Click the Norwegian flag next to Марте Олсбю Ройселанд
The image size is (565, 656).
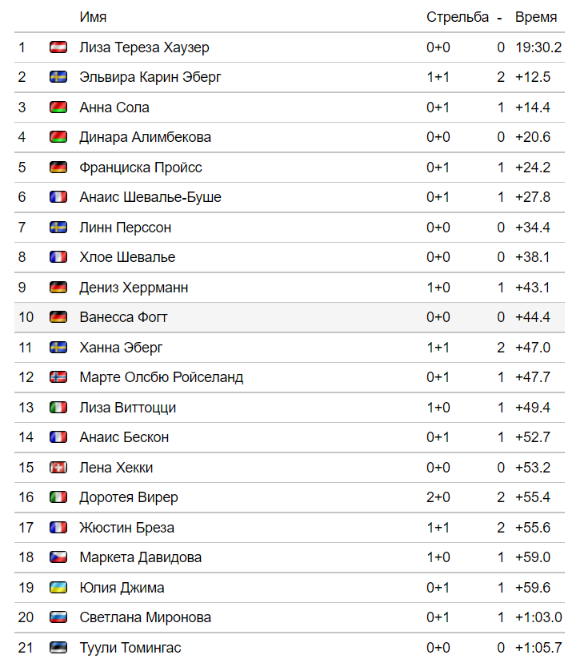click(x=58, y=377)
